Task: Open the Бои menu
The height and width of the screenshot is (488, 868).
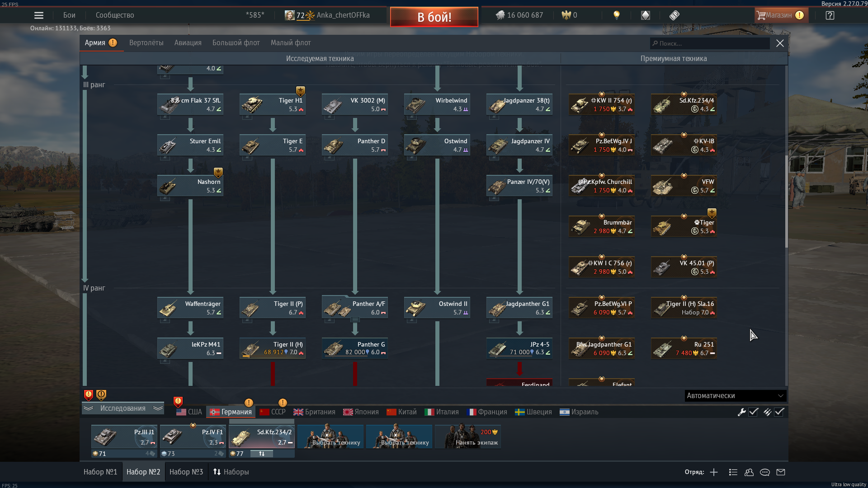Action: click(69, 15)
